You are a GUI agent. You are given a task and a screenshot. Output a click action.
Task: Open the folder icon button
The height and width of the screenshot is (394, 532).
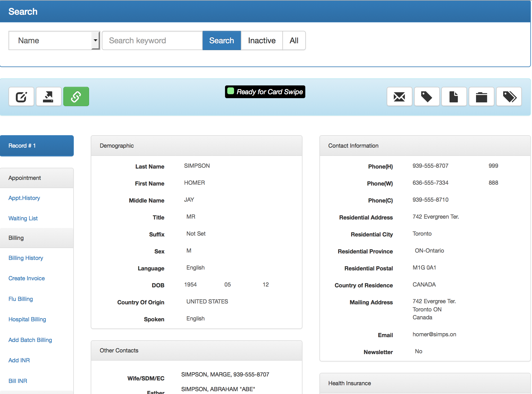[481, 97]
